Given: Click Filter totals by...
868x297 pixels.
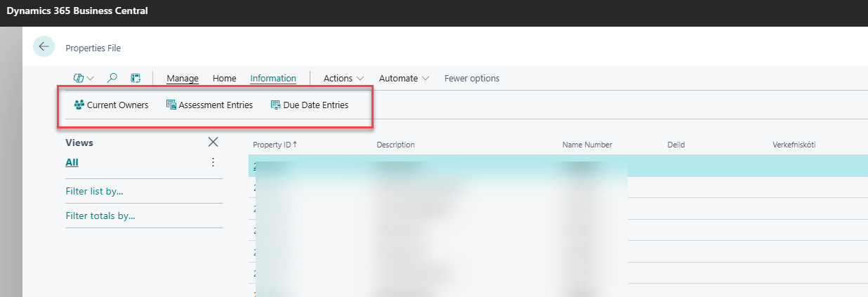Looking at the screenshot, I should [x=100, y=216].
